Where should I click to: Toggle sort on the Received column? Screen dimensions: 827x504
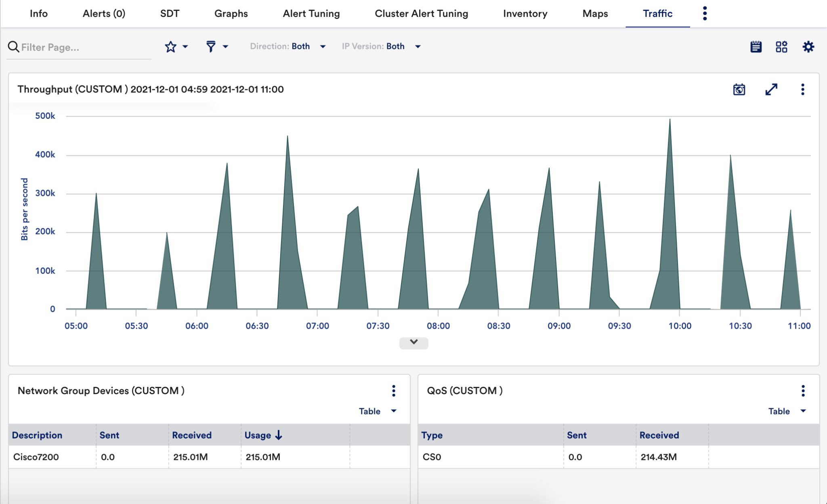[192, 435]
